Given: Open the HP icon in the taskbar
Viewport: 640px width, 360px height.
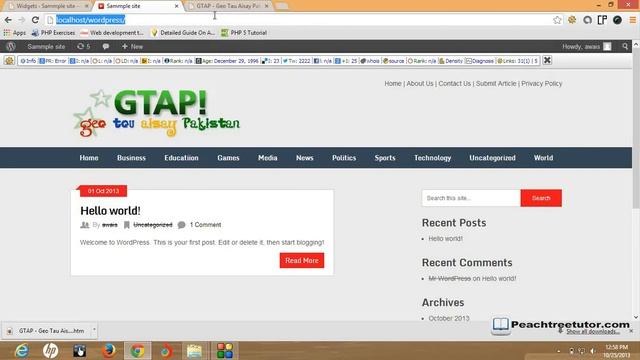Looking at the screenshot, I should [x=51, y=351].
